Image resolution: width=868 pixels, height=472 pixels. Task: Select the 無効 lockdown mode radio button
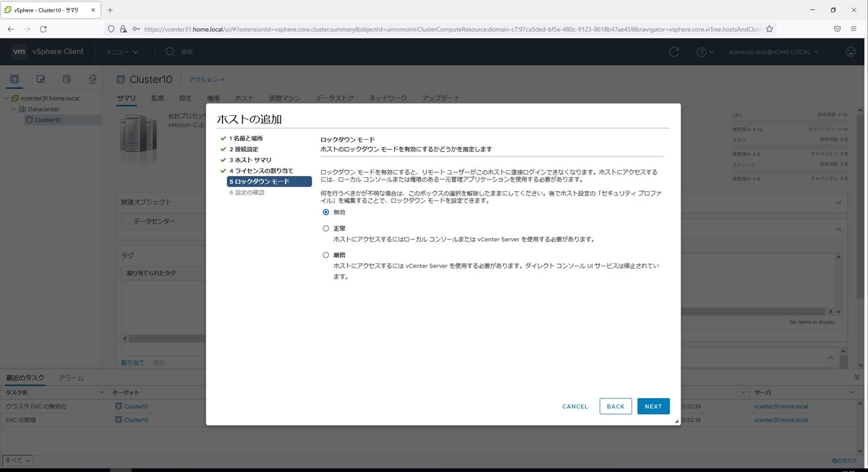[325, 212]
